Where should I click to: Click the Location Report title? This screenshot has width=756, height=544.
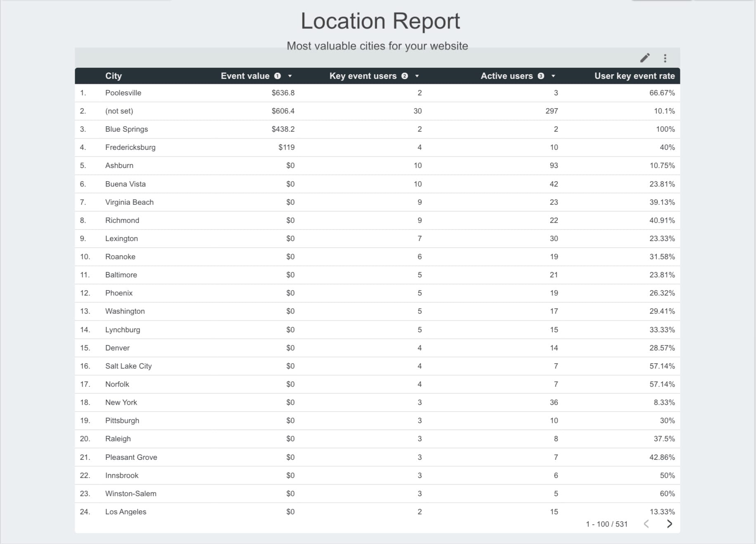(x=380, y=20)
